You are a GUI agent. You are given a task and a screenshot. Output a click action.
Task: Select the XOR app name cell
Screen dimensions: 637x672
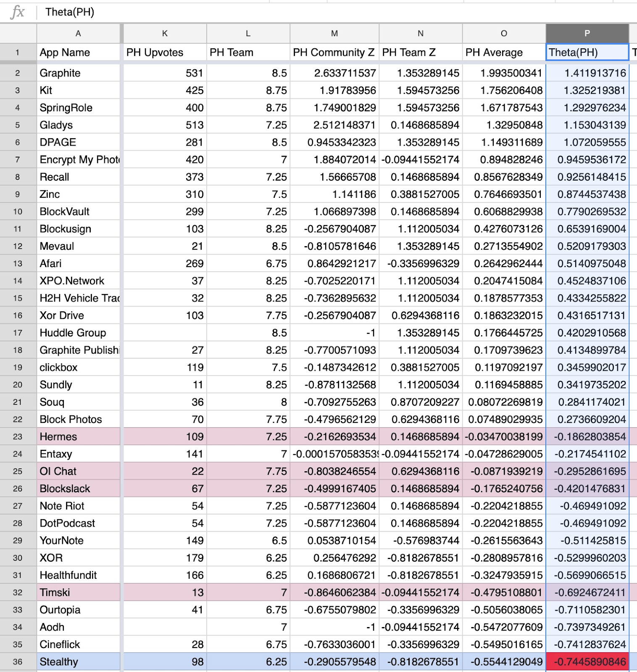tap(79, 558)
